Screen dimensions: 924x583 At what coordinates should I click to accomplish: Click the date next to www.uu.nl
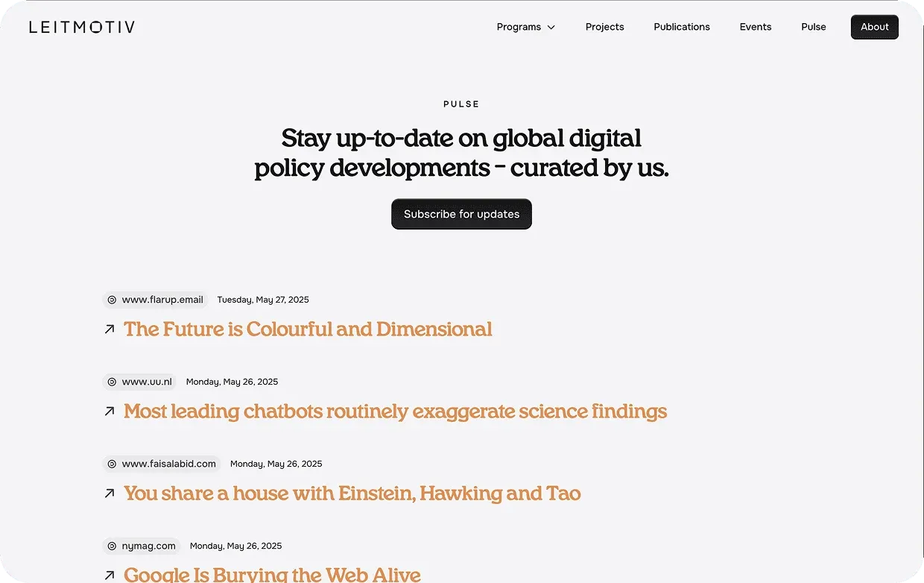[232, 382]
